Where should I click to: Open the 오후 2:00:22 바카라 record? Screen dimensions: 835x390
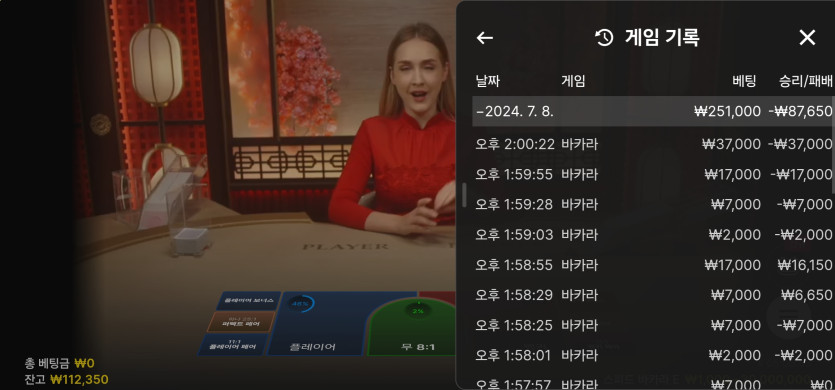[x=652, y=144]
